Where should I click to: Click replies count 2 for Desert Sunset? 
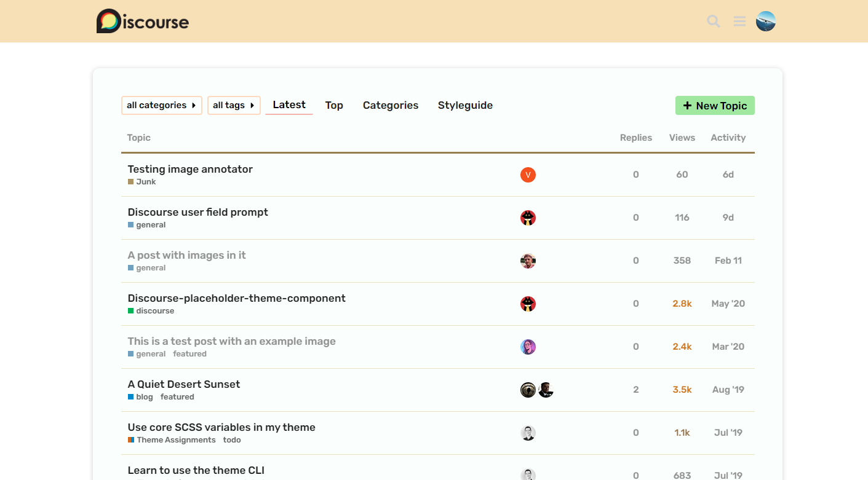pos(636,390)
